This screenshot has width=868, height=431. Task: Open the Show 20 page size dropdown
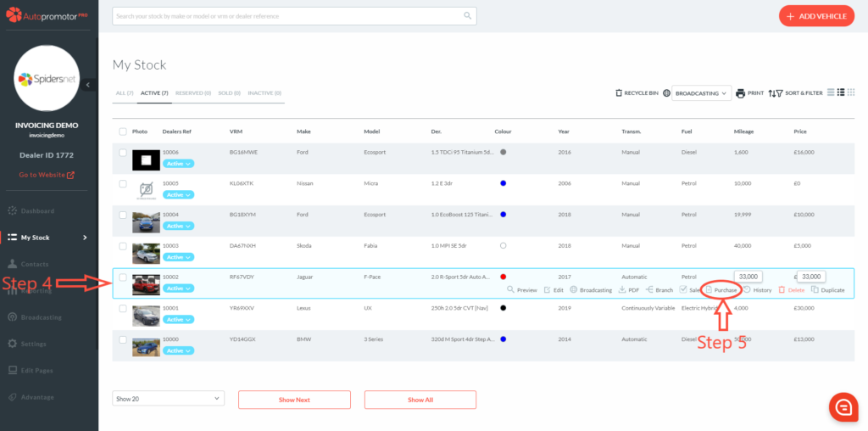[168, 399]
